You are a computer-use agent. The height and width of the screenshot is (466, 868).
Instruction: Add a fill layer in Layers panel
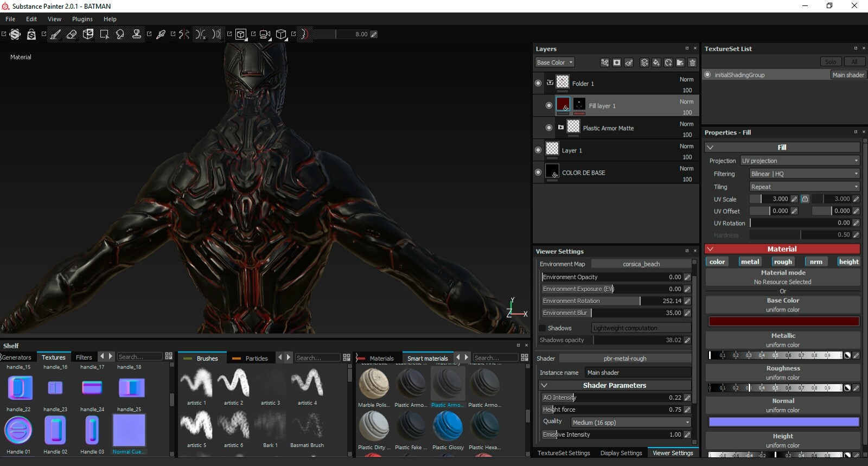point(656,62)
